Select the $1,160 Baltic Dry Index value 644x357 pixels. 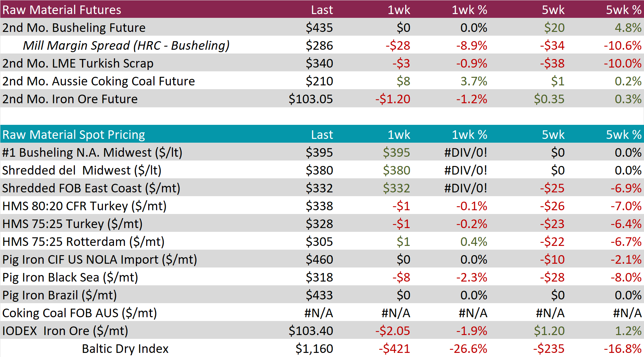[x=314, y=348]
